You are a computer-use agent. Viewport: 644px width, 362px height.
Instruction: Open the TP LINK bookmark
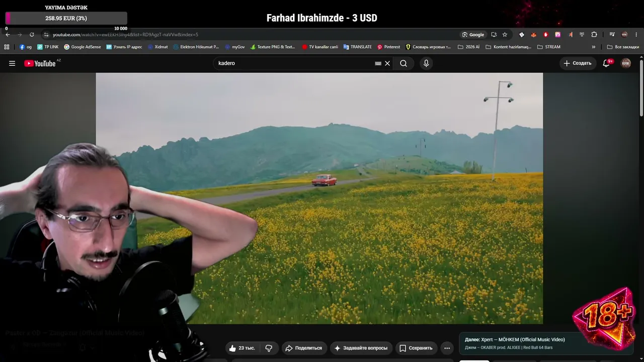(x=48, y=47)
